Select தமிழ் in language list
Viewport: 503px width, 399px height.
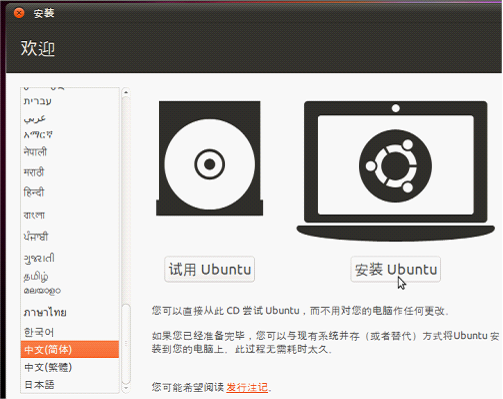[70, 276]
